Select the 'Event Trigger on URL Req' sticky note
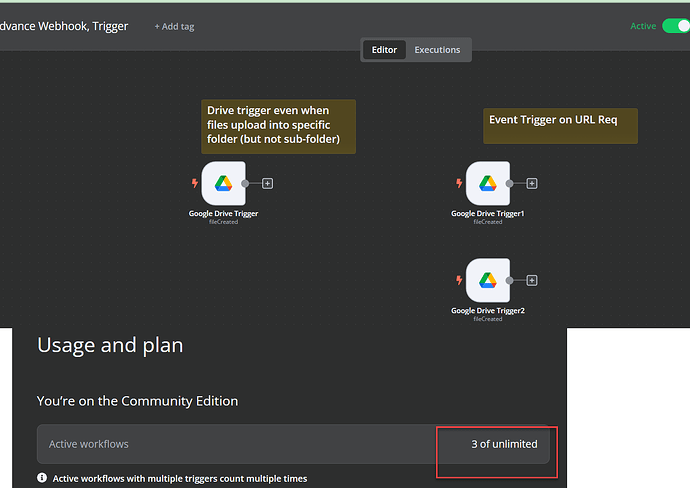The width and height of the screenshot is (690, 488). 560,125
